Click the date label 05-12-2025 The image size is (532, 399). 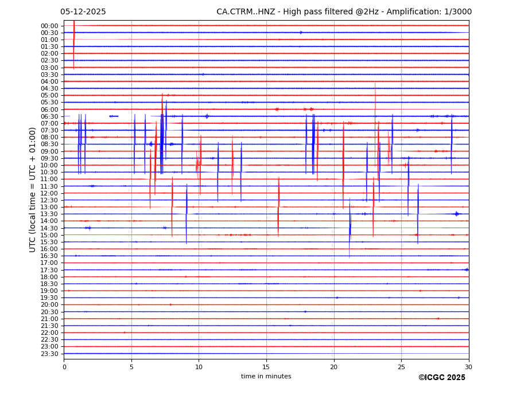[83, 12]
